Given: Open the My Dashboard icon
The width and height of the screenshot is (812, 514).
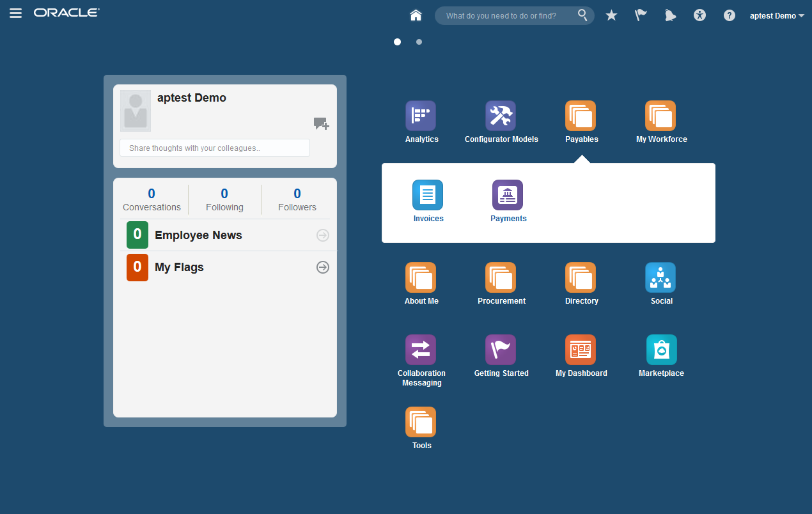Looking at the screenshot, I should click(581, 350).
